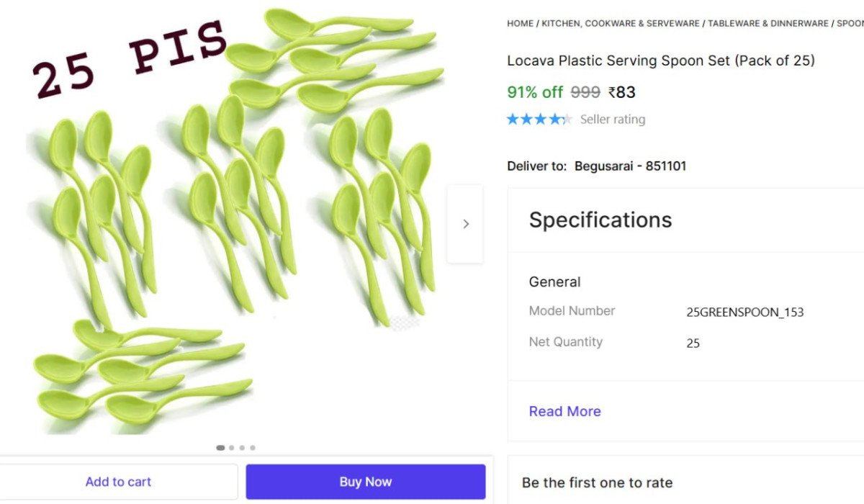Click the Add to cart button
Image resolution: width=864 pixels, height=504 pixels.
(x=118, y=482)
